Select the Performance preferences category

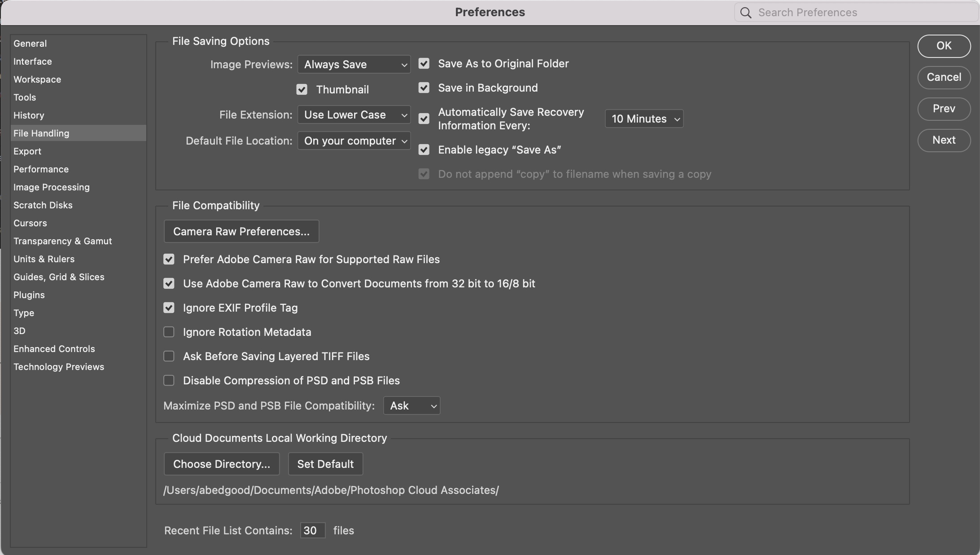(41, 169)
